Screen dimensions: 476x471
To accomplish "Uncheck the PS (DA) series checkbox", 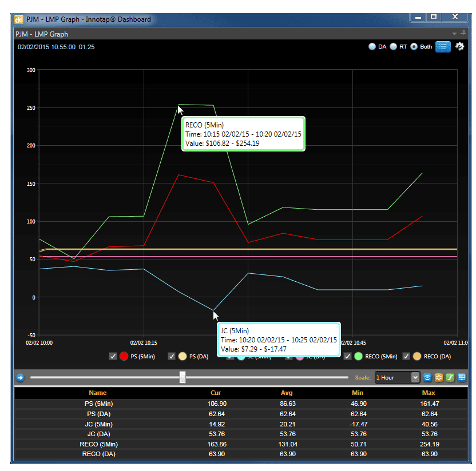I will [172, 356].
